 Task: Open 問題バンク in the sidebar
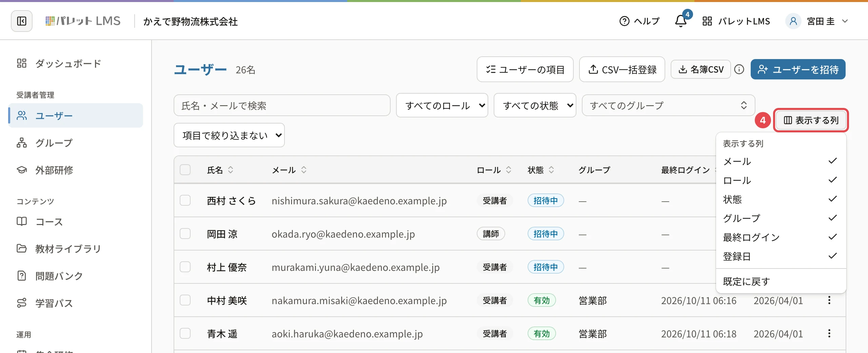(76, 276)
